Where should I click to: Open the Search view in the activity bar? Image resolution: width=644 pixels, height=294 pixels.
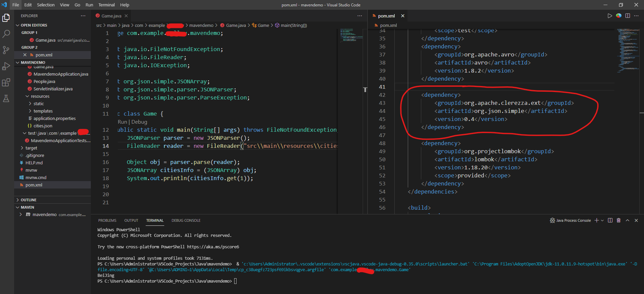(x=6, y=34)
